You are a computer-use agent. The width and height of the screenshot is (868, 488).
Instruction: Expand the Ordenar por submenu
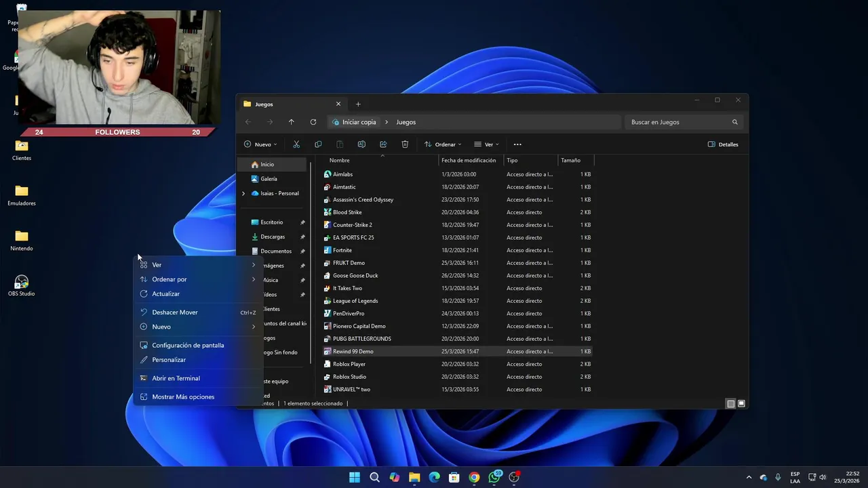pyautogui.click(x=254, y=279)
